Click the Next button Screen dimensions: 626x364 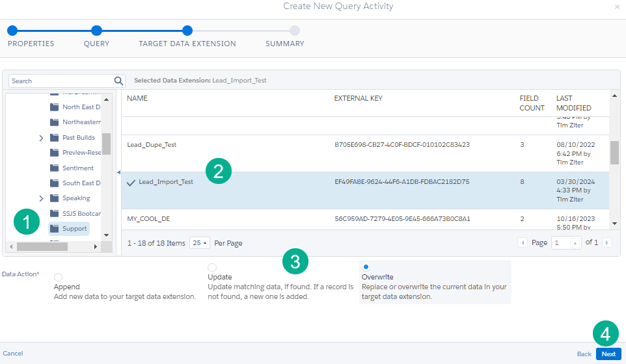608,354
